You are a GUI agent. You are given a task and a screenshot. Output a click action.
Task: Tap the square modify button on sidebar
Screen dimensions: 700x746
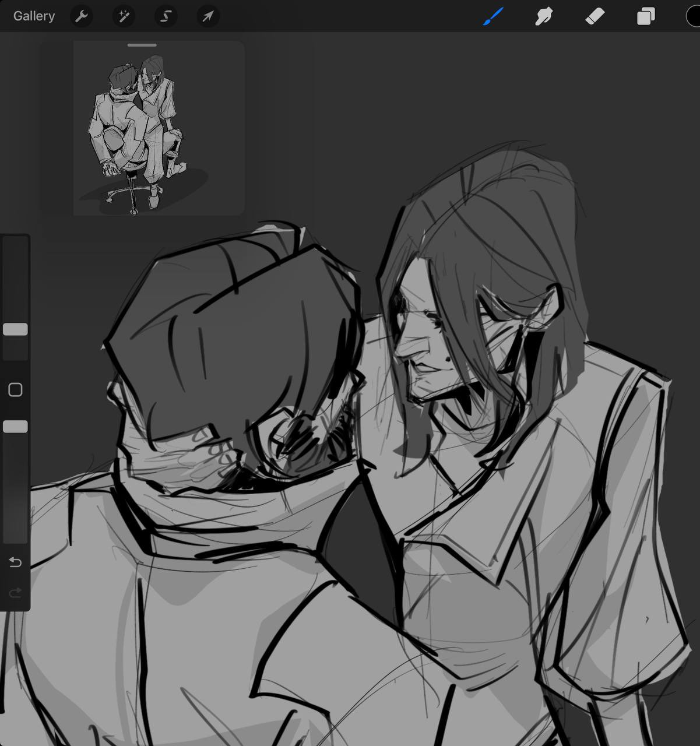pos(15,390)
